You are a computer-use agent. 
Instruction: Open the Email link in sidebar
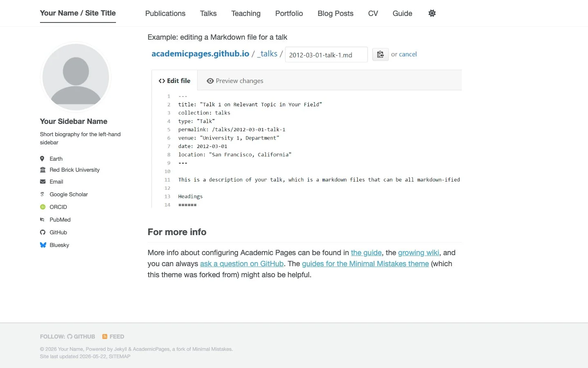(x=56, y=182)
